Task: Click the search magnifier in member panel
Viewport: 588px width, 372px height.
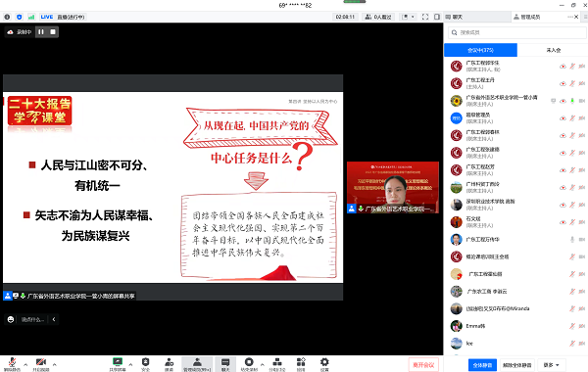Action: (x=454, y=32)
